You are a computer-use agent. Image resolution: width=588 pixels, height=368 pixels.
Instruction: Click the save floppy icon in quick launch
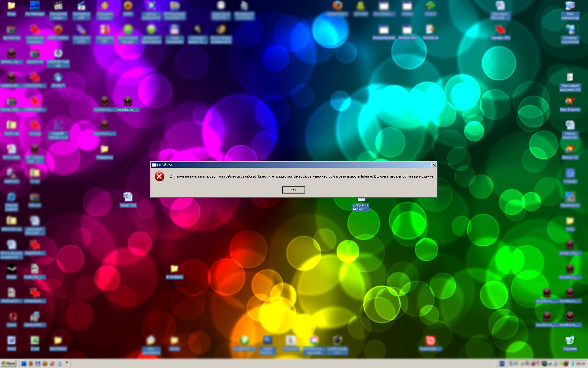(x=38, y=364)
